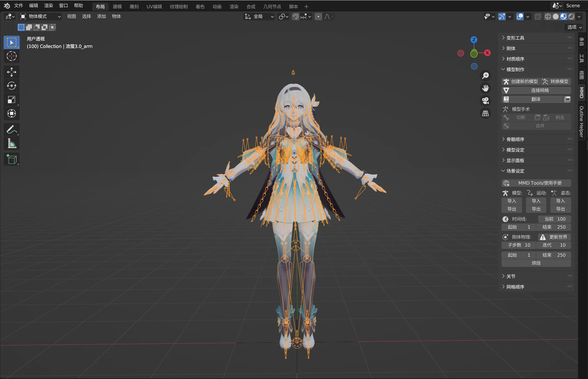The height and width of the screenshot is (379, 588).
Task: Expand the 骨骼顺序 panel
Action: [x=515, y=139]
